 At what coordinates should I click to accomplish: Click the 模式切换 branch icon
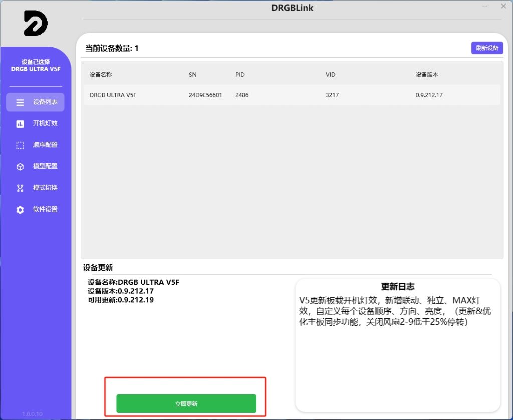pyautogui.click(x=20, y=188)
